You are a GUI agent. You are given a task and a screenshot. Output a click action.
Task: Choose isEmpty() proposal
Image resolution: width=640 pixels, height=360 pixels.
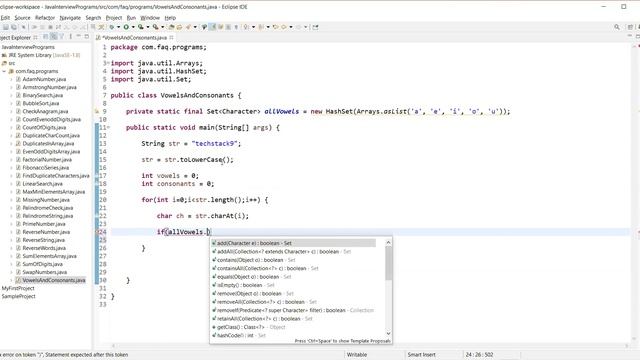243,285
